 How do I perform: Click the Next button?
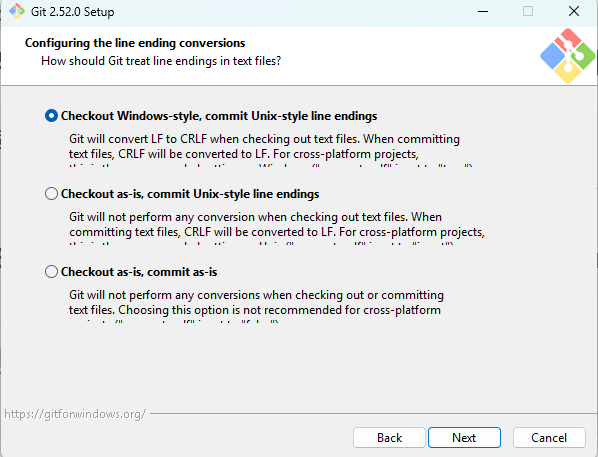tap(464, 438)
